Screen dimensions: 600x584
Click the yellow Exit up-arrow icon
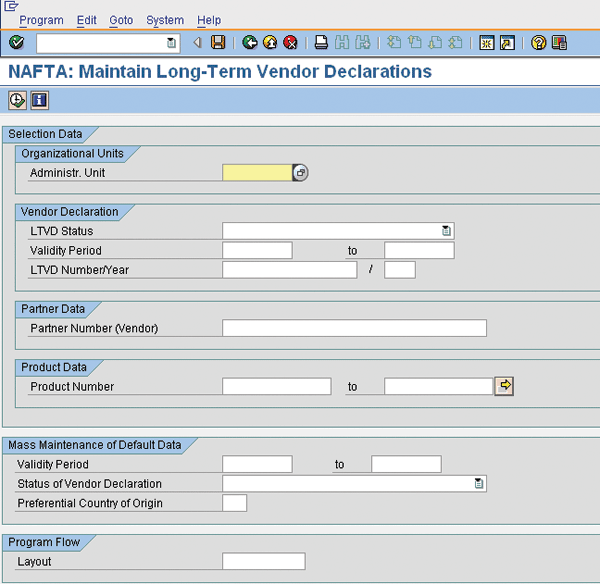pyautogui.click(x=270, y=42)
